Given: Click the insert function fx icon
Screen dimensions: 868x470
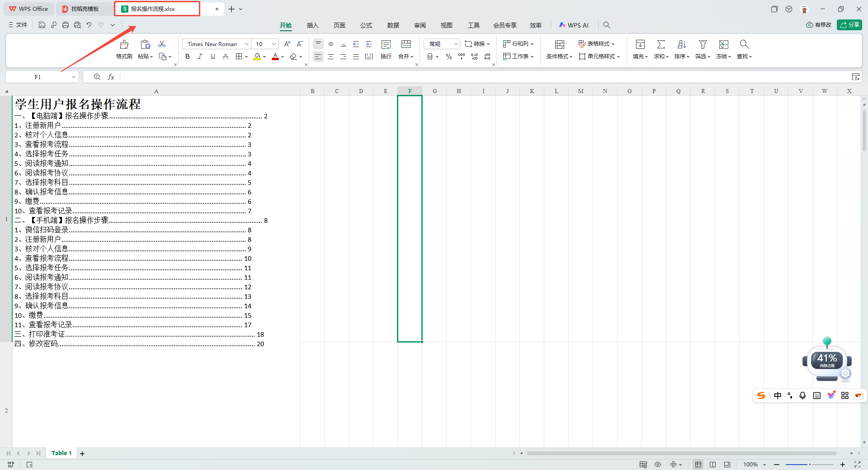Looking at the screenshot, I should click(x=111, y=77).
